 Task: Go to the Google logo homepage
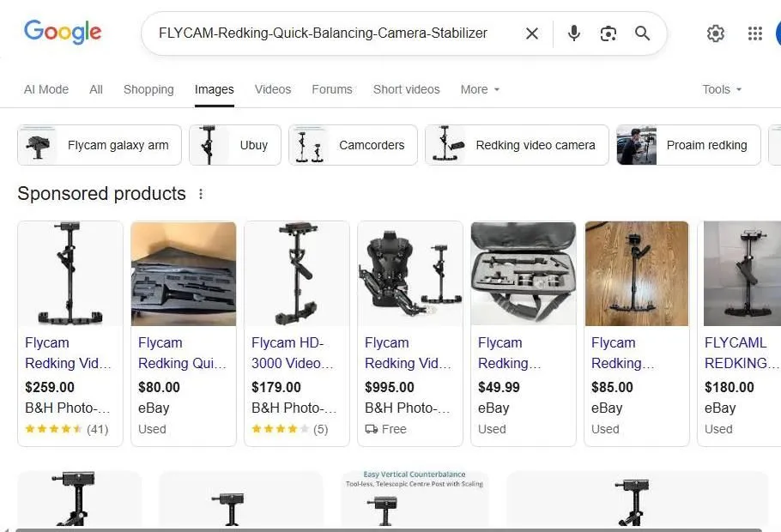pyautogui.click(x=63, y=33)
